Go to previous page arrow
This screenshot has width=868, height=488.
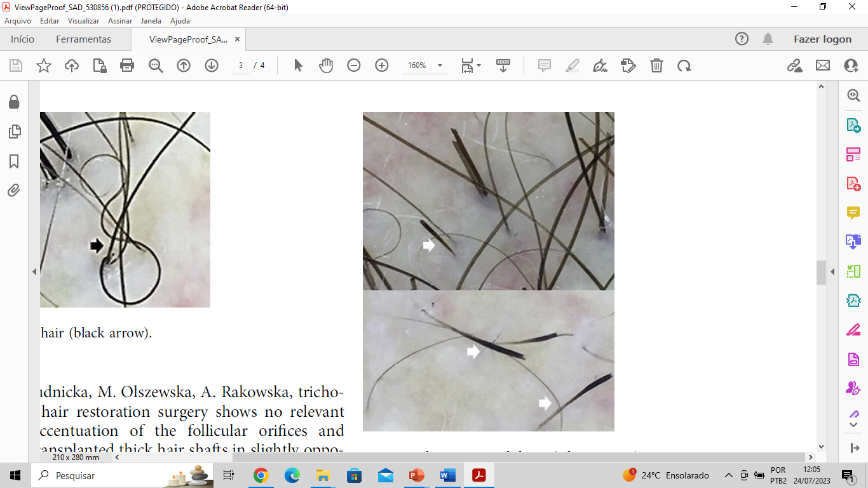[184, 65]
